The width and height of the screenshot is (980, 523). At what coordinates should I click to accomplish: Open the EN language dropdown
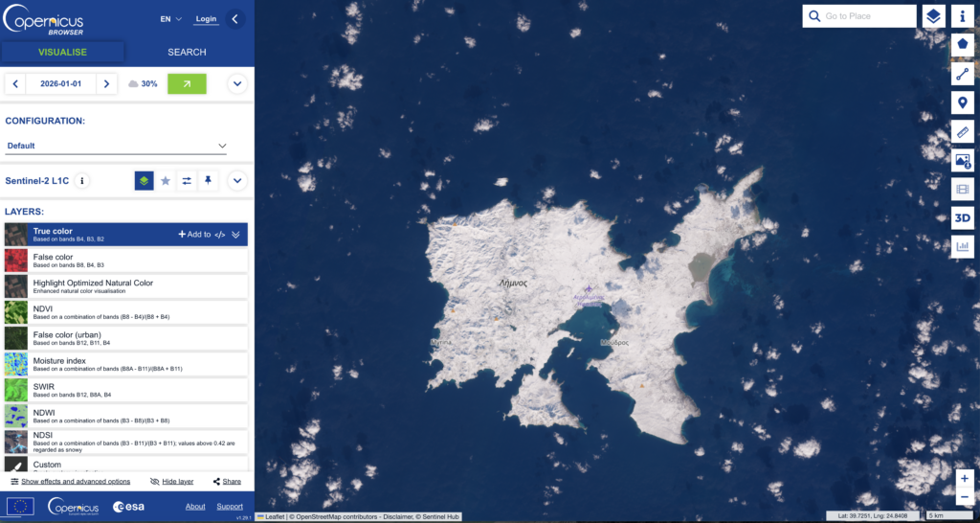coord(170,19)
